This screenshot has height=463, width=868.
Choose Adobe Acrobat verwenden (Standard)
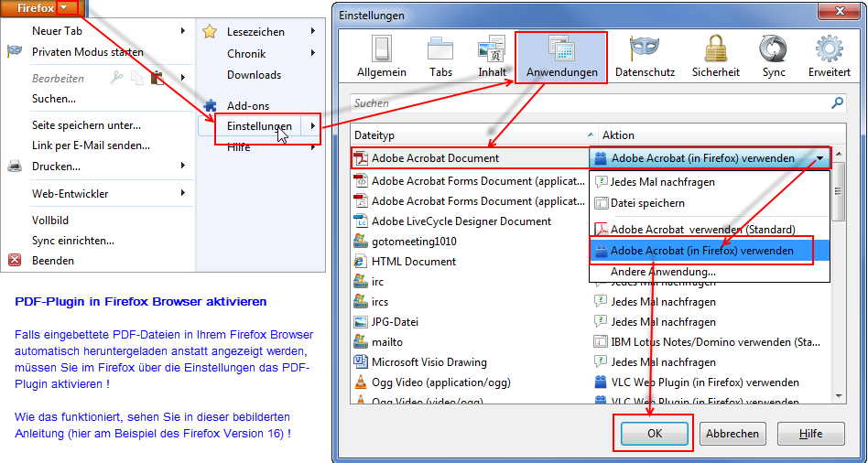(710, 229)
